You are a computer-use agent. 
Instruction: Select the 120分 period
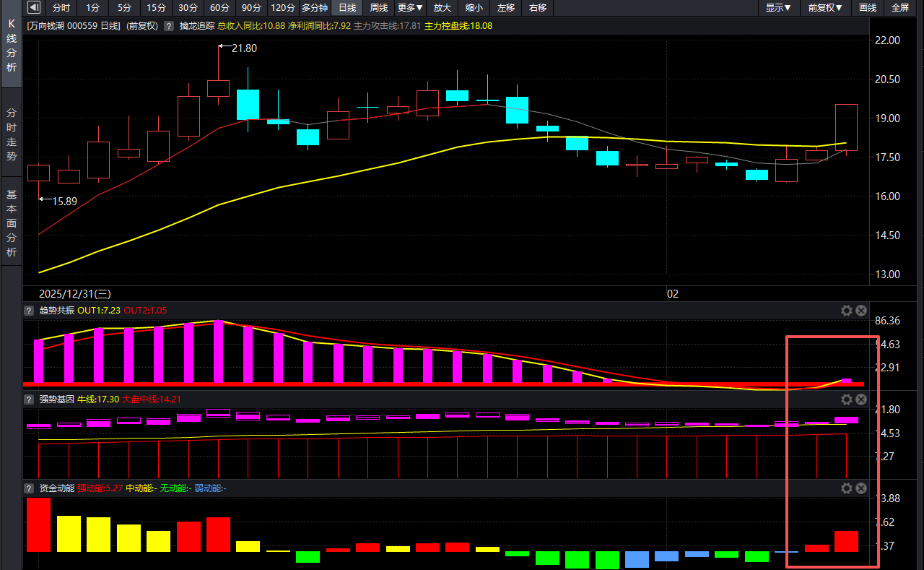point(283,8)
